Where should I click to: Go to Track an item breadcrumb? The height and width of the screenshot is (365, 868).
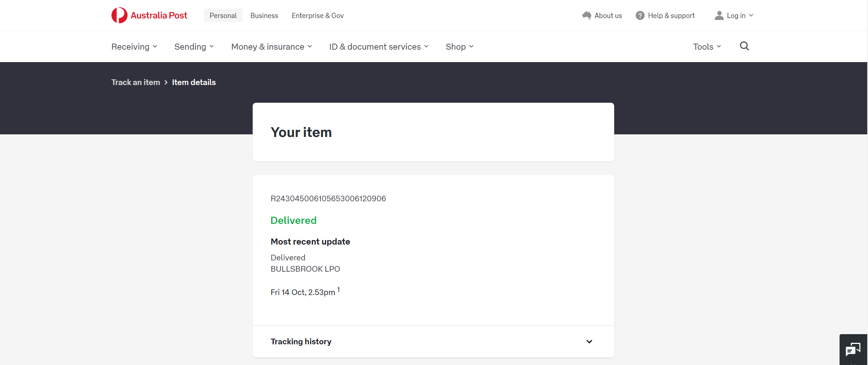pos(136,82)
